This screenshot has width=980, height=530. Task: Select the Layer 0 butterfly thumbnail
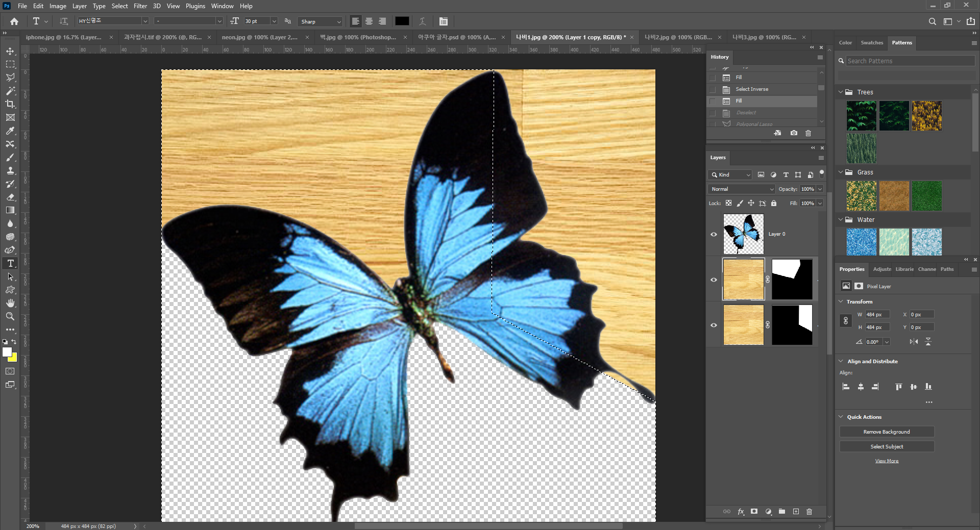744,234
